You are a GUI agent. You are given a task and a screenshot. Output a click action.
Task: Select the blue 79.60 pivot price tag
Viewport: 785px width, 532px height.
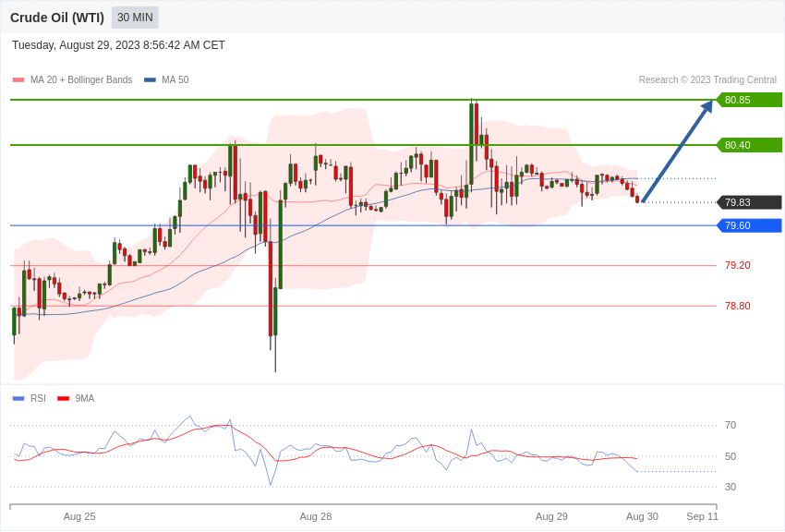coord(750,225)
